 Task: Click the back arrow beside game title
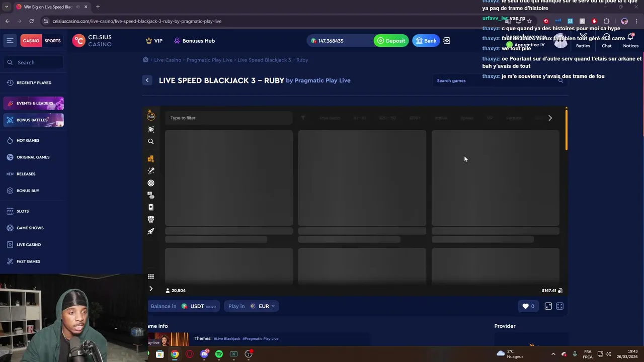[x=147, y=80]
